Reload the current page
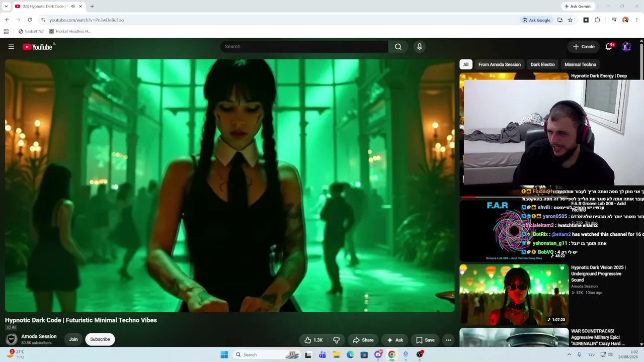The height and width of the screenshot is (362, 644). pyautogui.click(x=30, y=20)
